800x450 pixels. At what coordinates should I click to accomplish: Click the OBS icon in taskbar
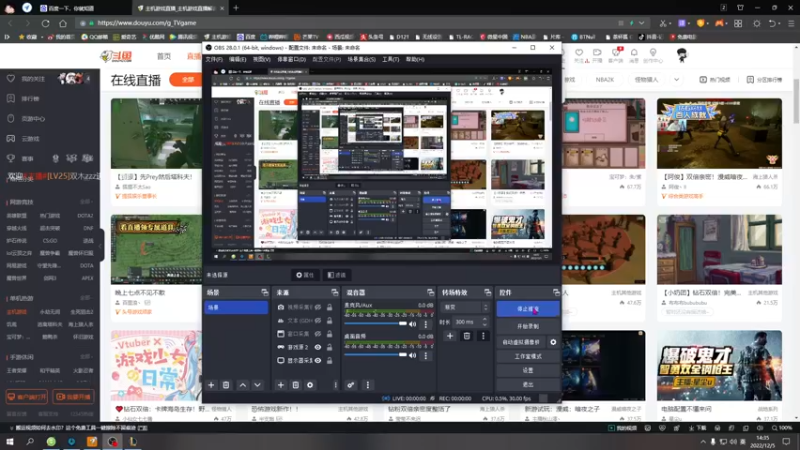click(x=112, y=441)
